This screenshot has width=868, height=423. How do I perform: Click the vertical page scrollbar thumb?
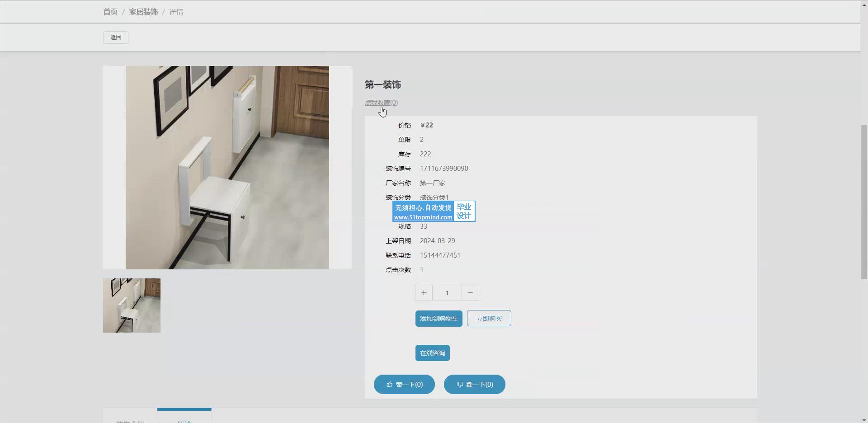(x=864, y=202)
